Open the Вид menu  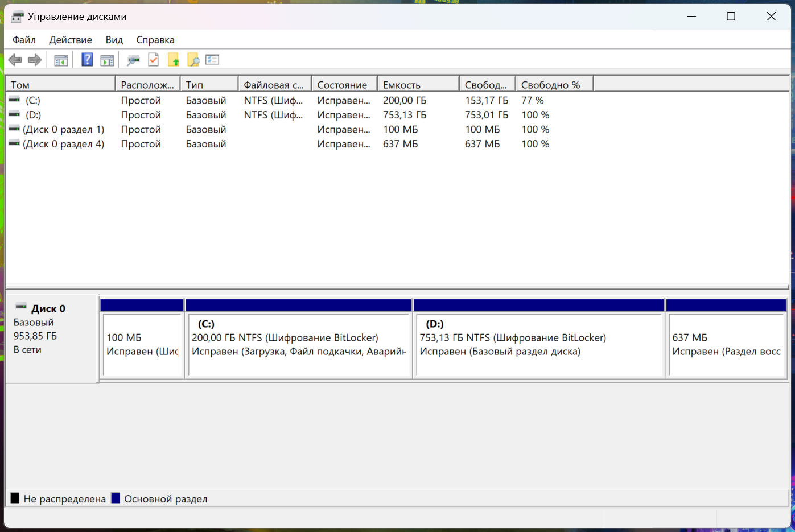(x=114, y=40)
